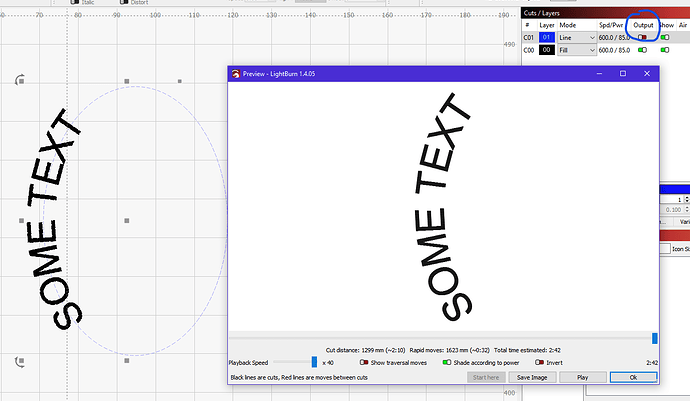Minimize the Preview window
This screenshot has height=401, width=690.
[599, 74]
